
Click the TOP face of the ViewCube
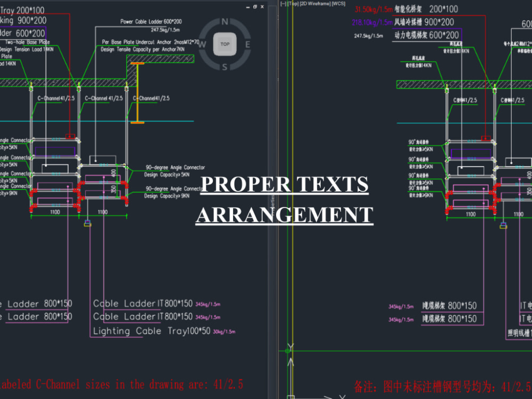tap(225, 44)
